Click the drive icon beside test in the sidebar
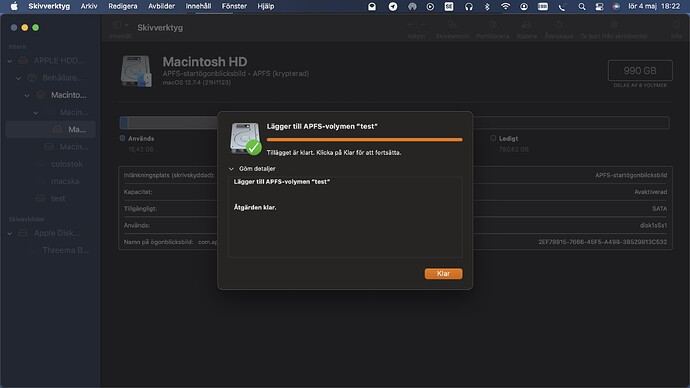The height and width of the screenshot is (388, 690). coord(40,198)
